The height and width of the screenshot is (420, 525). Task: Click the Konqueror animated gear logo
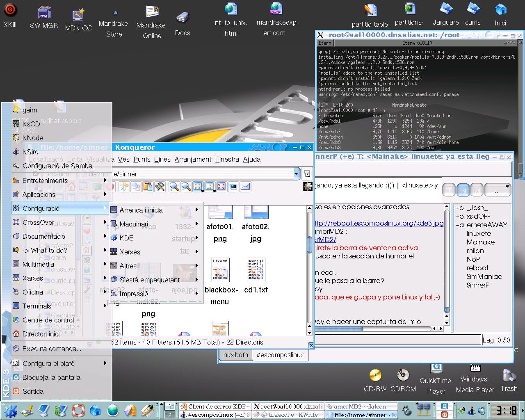pos(308,187)
